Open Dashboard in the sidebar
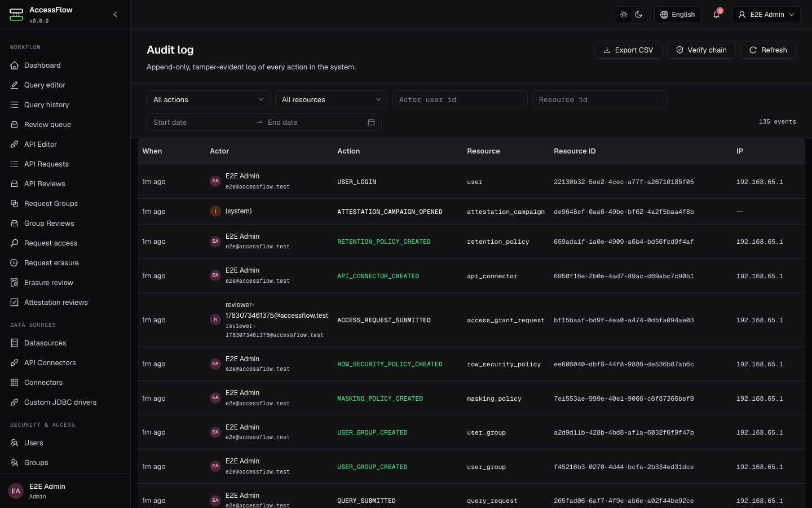 [x=65, y=65]
